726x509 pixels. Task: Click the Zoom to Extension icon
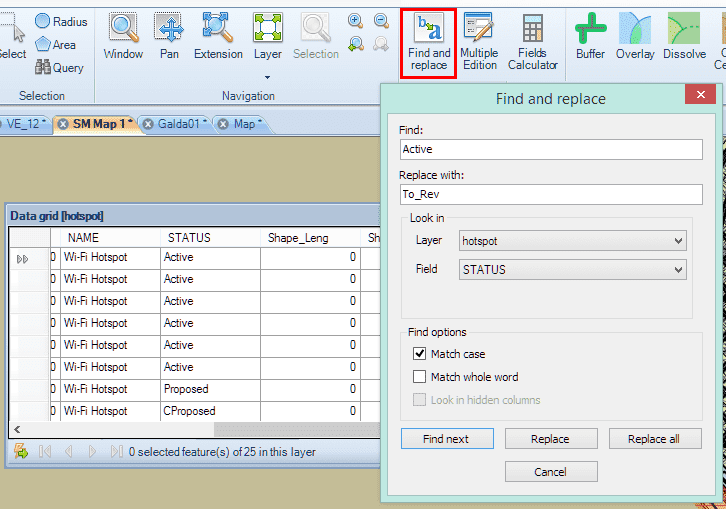tap(218, 36)
